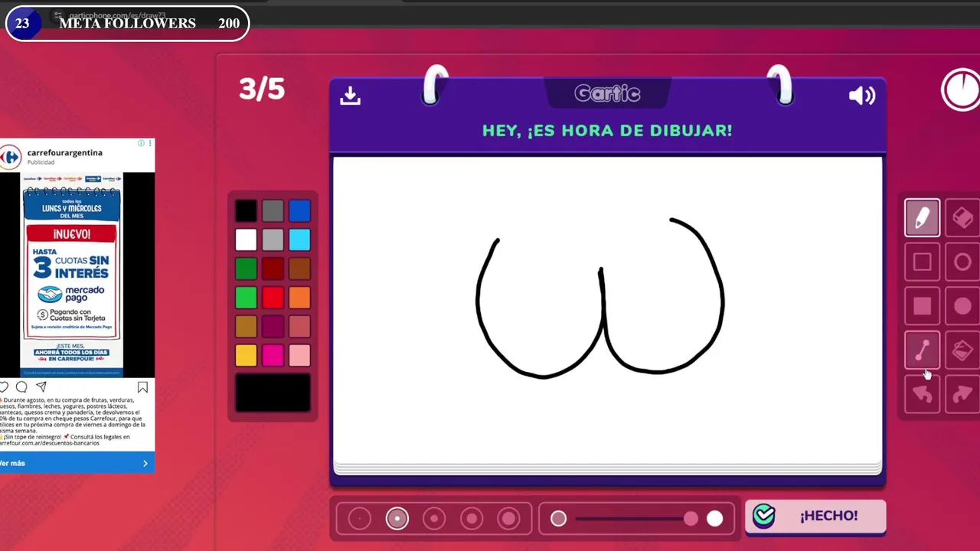
Task: Choose the smallest brush size
Action: pyautogui.click(x=359, y=519)
